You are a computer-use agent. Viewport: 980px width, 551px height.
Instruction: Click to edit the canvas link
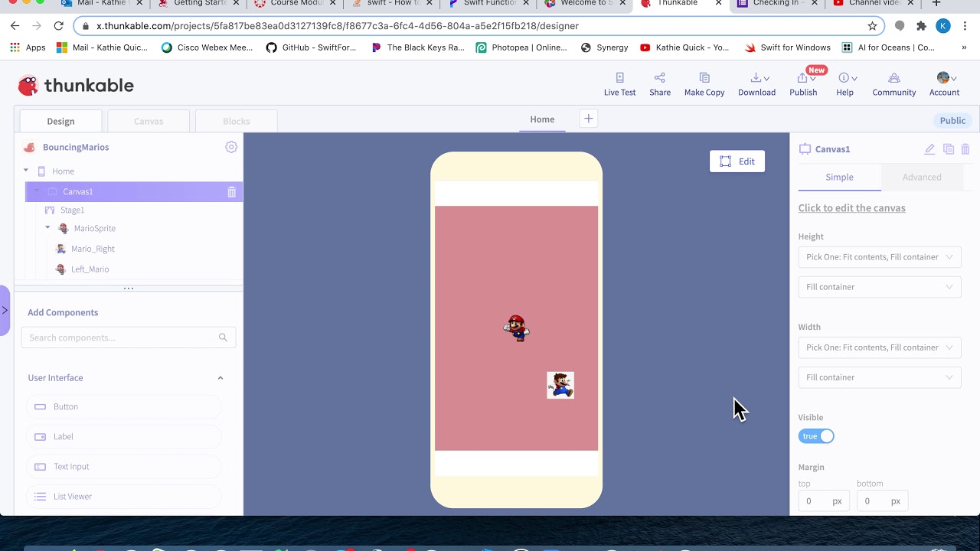click(x=851, y=208)
